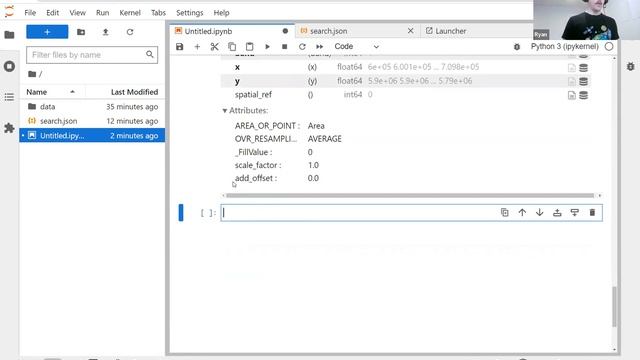Open the Extension Manager puzzle icon

coord(9,128)
